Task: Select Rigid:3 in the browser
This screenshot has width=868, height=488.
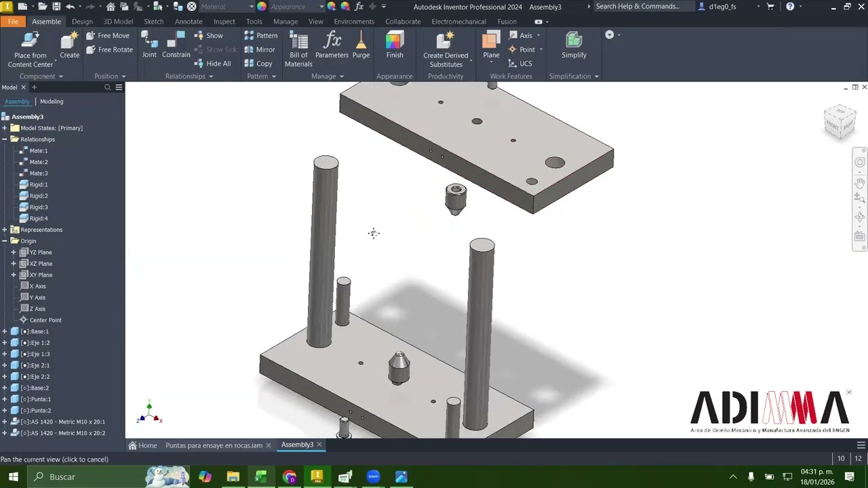Action: pyautogui.click(x=39, y=207)
